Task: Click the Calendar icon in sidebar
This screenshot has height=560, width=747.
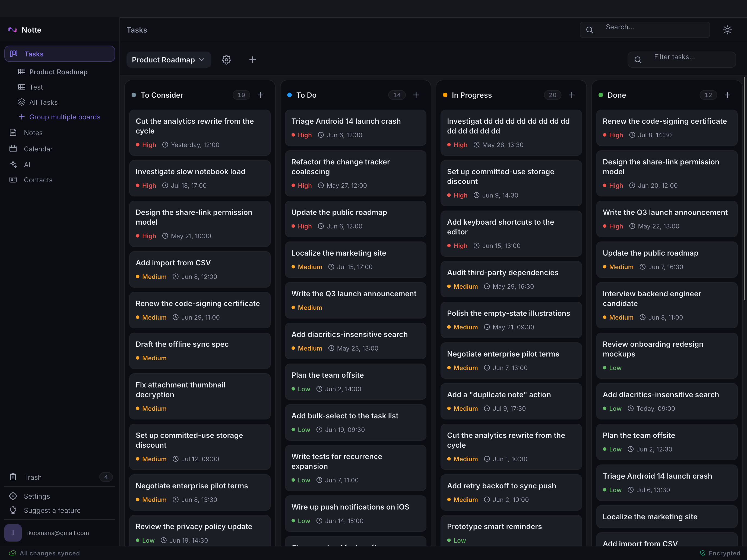Action: 13,149
